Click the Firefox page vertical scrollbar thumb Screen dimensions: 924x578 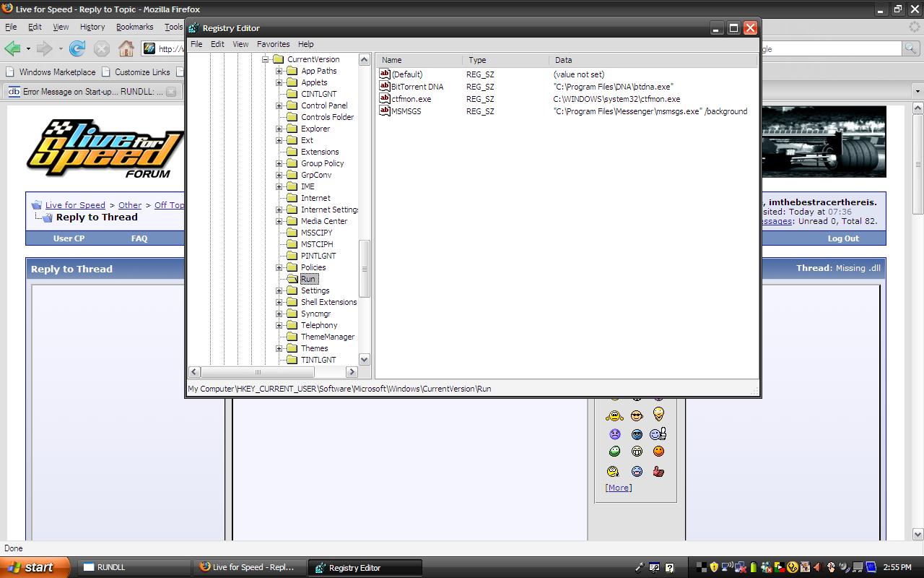click(918, 164)
